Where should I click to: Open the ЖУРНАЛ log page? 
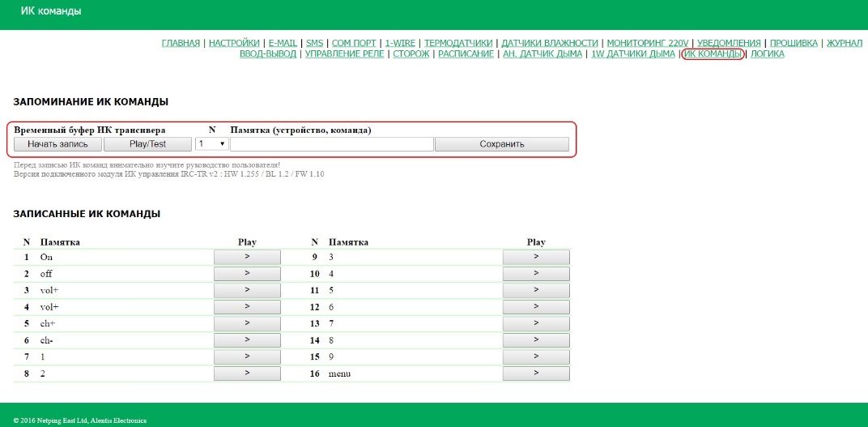[x=844, y=43]
